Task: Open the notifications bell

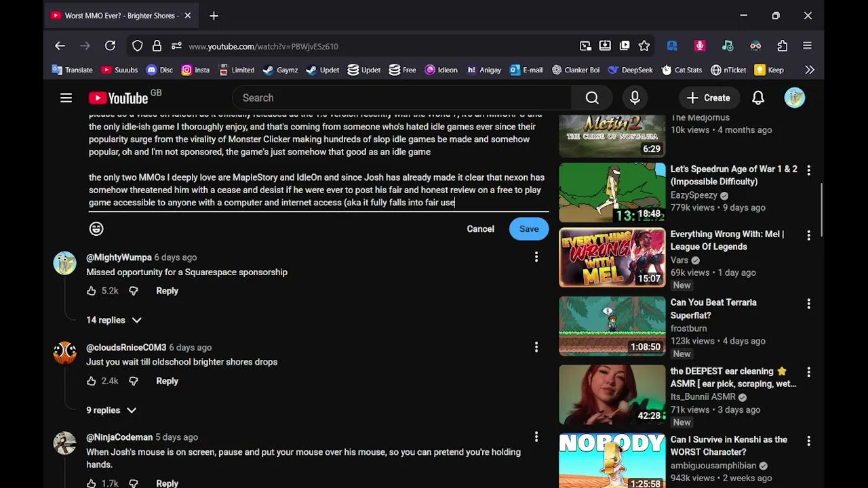Action: point(758,98)
